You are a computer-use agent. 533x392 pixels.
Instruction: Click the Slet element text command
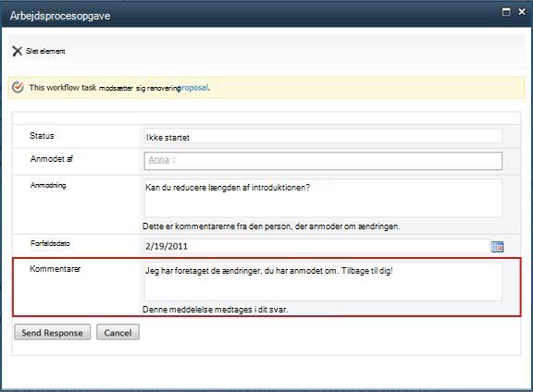coord(45,51)
